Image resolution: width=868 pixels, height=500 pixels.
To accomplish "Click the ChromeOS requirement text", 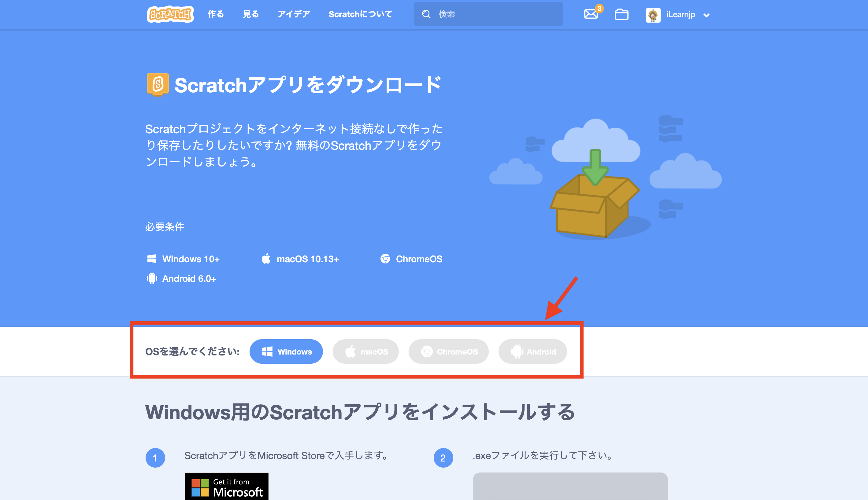I will click(419, 259).
